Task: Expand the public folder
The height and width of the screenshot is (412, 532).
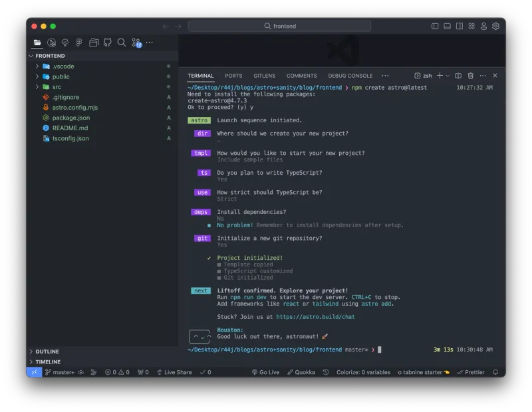Action: pyautogui.click(x=102, y=76)
